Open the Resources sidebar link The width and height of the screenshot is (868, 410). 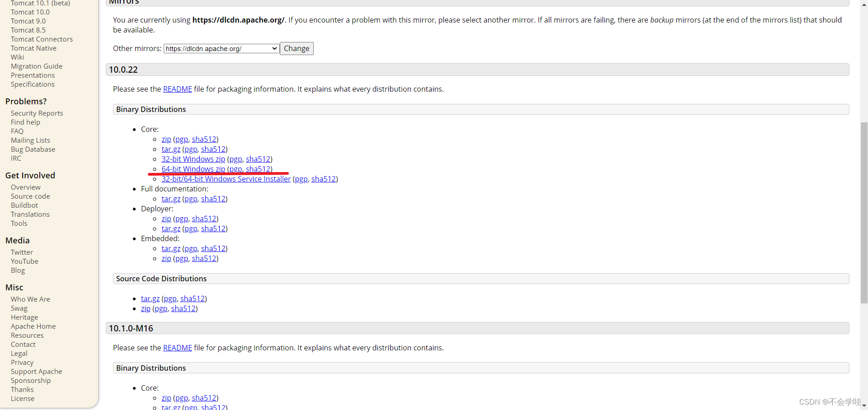tap(27, 335)
